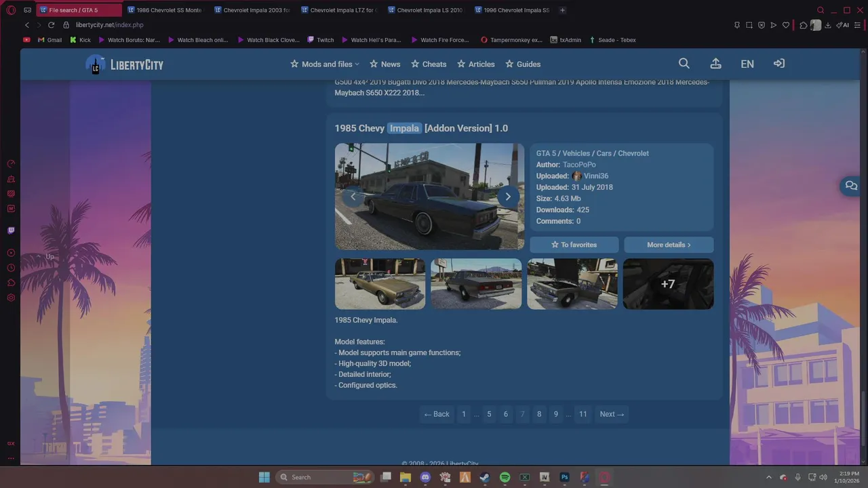Click the upload file icon in header
The height and width of the screenshot is (488, 868).
pos(715,64)
